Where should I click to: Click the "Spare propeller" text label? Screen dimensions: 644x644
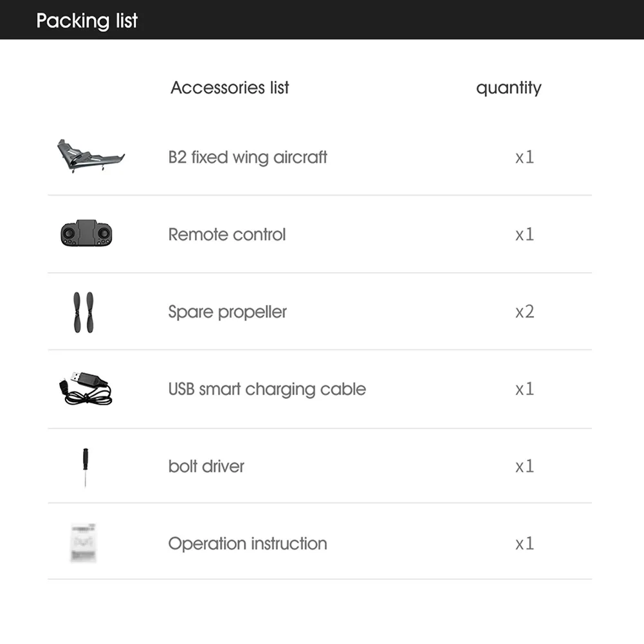(227, 312)
